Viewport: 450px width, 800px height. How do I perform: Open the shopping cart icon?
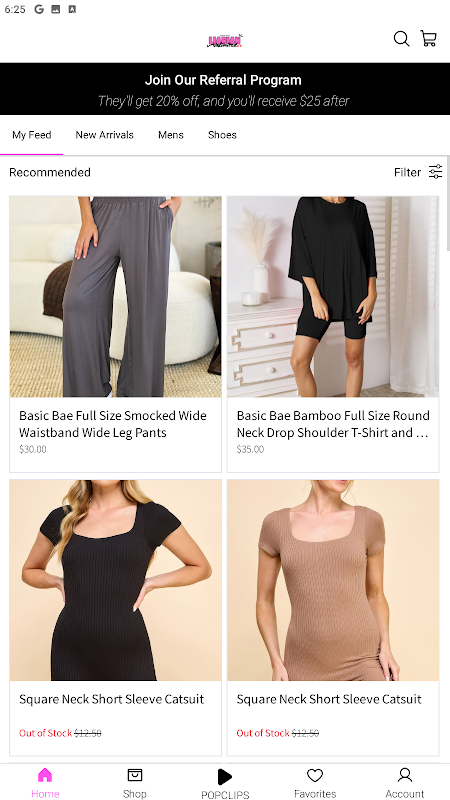429,39
